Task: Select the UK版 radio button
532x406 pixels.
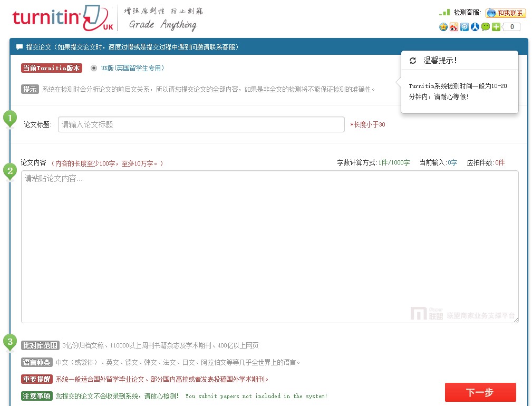Action: point(94,68)
